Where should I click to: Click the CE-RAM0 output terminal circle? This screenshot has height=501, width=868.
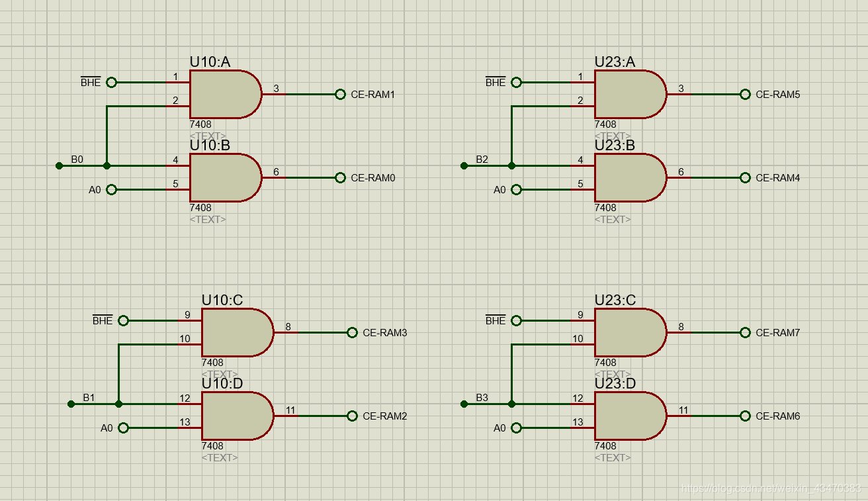pyautogui.click(x=340, y=178)
